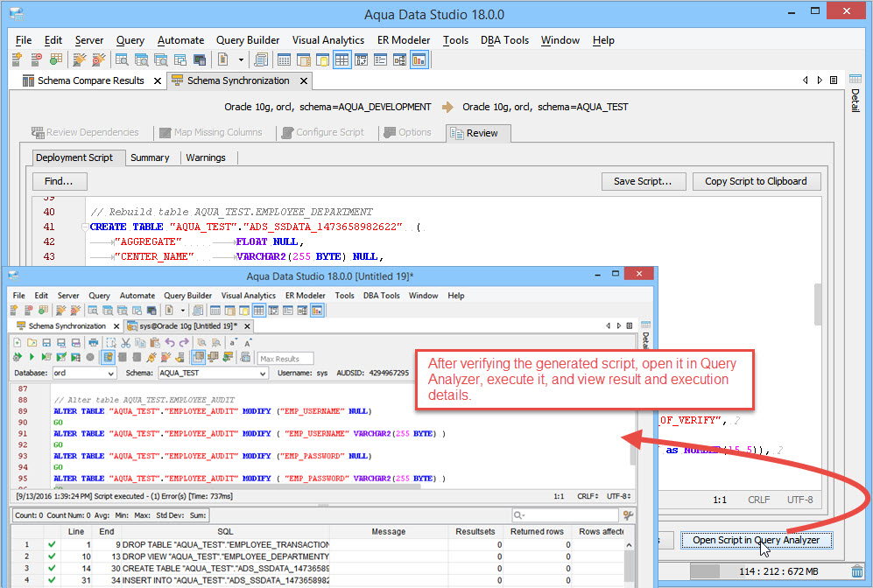Click the green Execute play arrow icon
Image resolution: width=873 pixels, height=588 pixels.
point(32,357)
